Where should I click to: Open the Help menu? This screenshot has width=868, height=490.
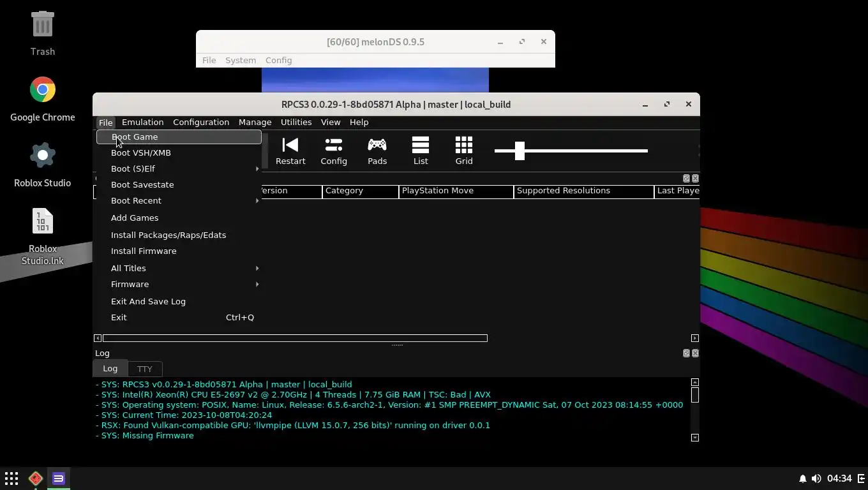tap(359, 122)
